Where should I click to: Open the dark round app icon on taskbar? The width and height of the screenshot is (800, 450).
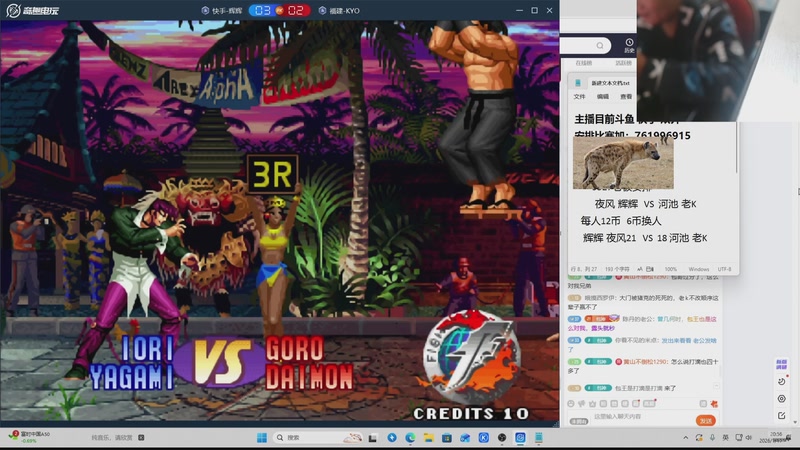pyautogui.click(x=502, y=438)
